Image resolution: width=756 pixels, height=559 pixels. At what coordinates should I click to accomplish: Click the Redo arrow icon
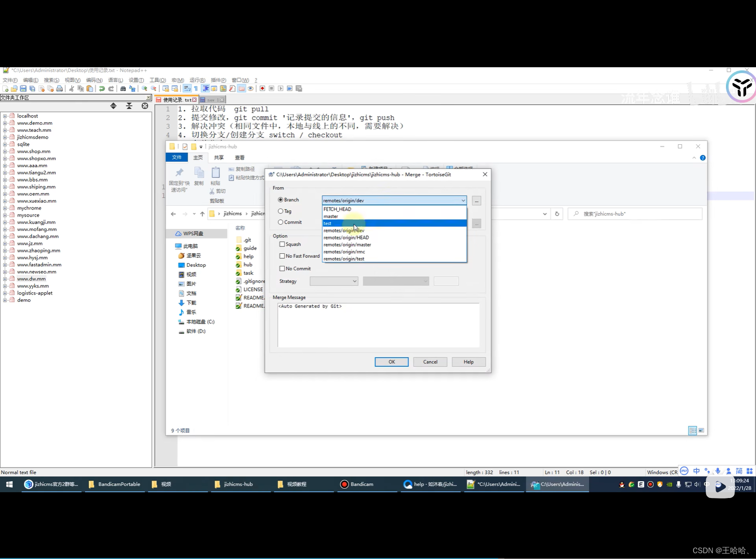pos(111,89)
